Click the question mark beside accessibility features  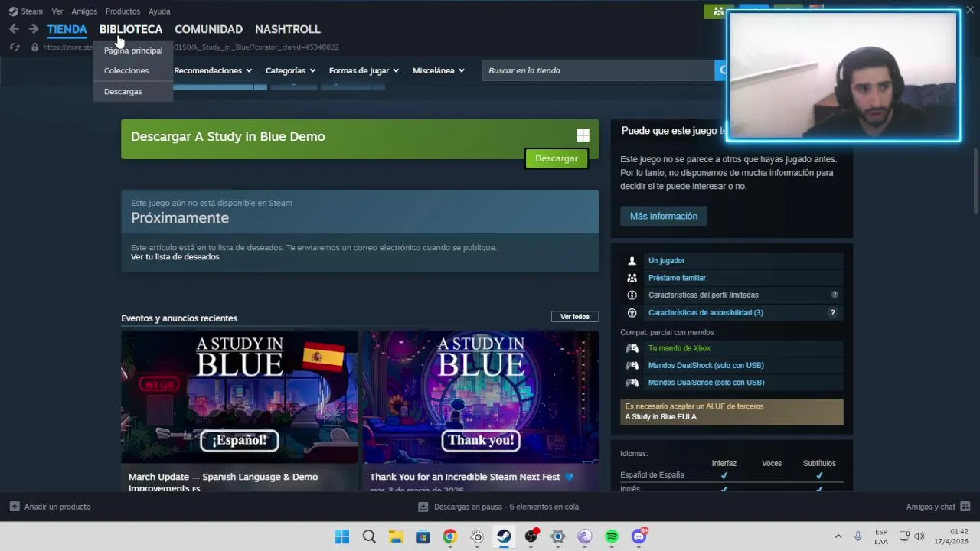coord(832,312)
